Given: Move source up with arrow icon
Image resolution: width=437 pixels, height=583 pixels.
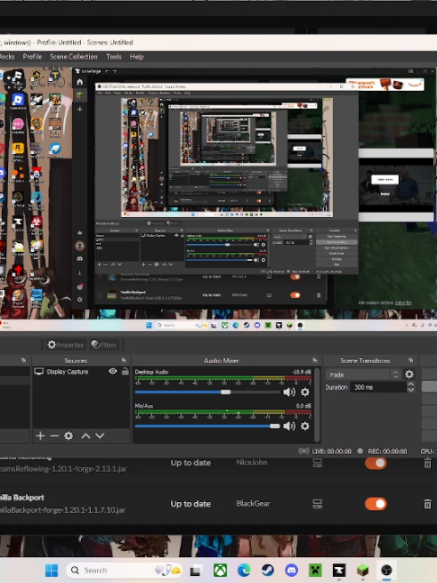Looking at the screenshot, I should tap(86, 436).
